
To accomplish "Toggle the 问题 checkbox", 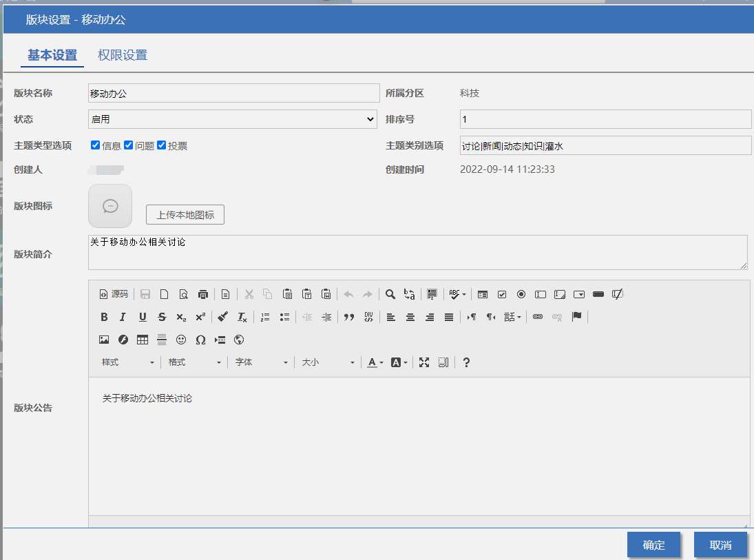I will pyautogui.click(x=129, y=145).
